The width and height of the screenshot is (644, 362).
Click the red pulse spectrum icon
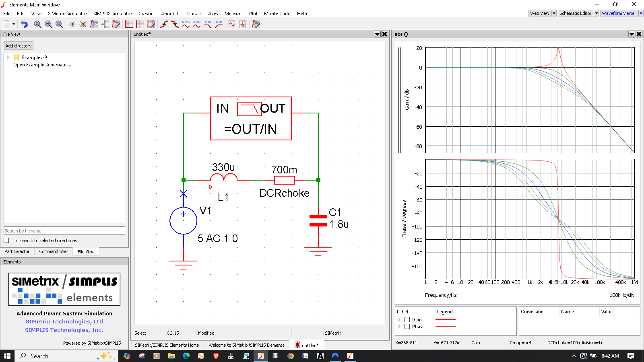click(x=243, y=24)
